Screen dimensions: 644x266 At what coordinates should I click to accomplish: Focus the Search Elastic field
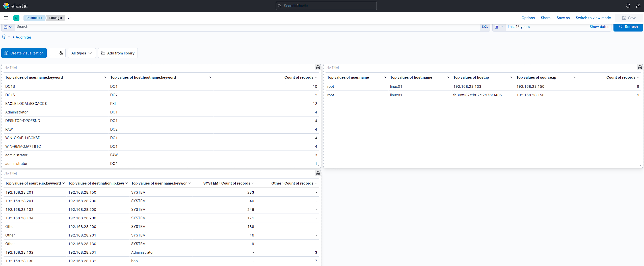326,6
